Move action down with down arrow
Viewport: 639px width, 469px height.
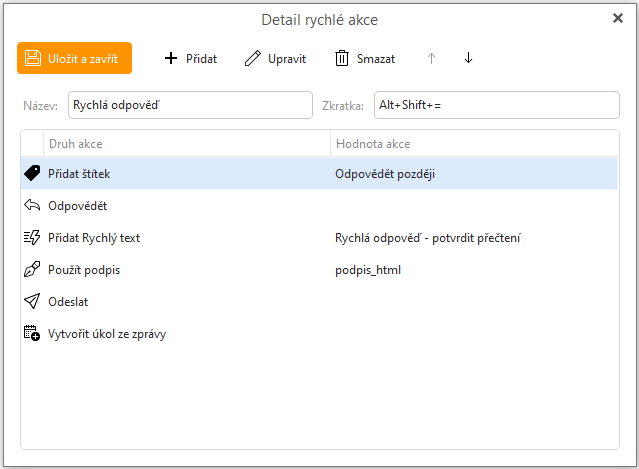[468, 58]
